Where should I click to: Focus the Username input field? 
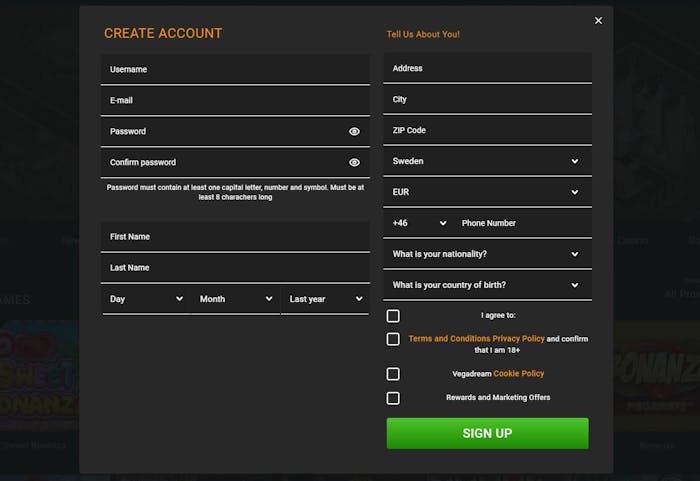coord(235,70)
